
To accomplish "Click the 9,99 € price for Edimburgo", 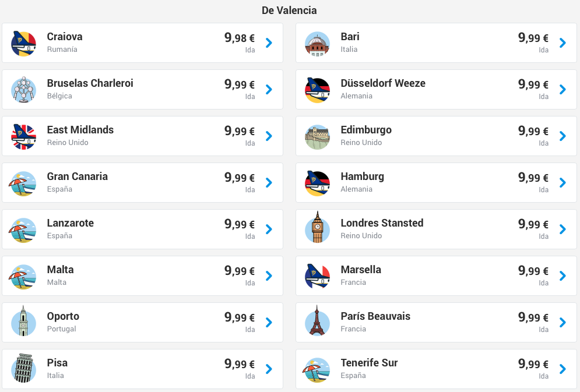I will click(x=533, y=130).
